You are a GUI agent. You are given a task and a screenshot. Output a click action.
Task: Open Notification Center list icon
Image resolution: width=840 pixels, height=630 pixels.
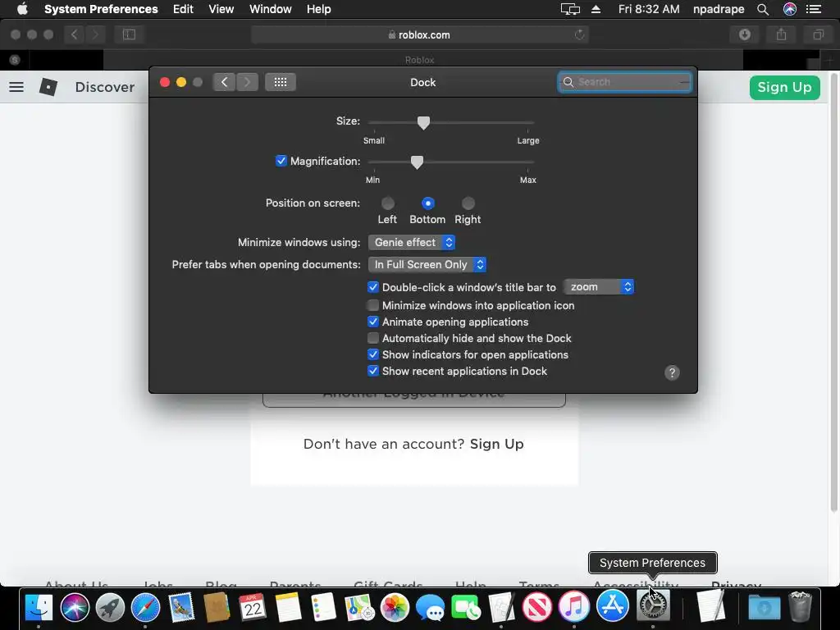tap(814, 9)
